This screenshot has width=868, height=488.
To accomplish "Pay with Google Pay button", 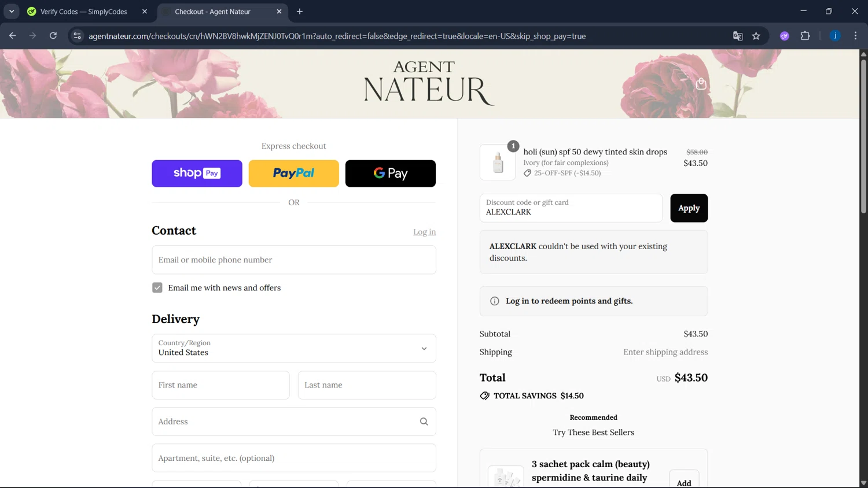I will coord(391,173).
